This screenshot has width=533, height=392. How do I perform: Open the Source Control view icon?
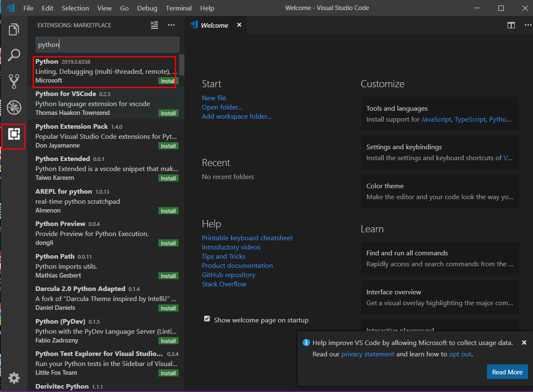pyautogui.click(x=14, y=81)
